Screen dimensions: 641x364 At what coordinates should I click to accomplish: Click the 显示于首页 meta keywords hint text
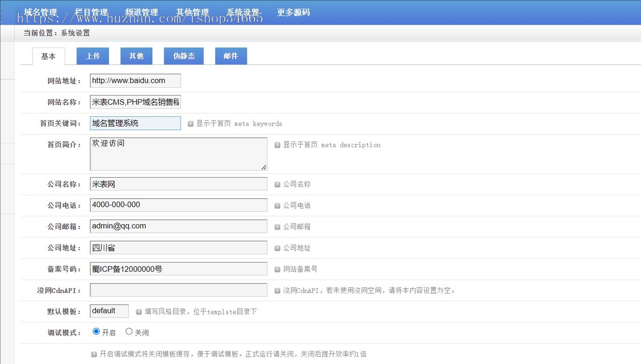pyautogui.click(x=239, y=124)
